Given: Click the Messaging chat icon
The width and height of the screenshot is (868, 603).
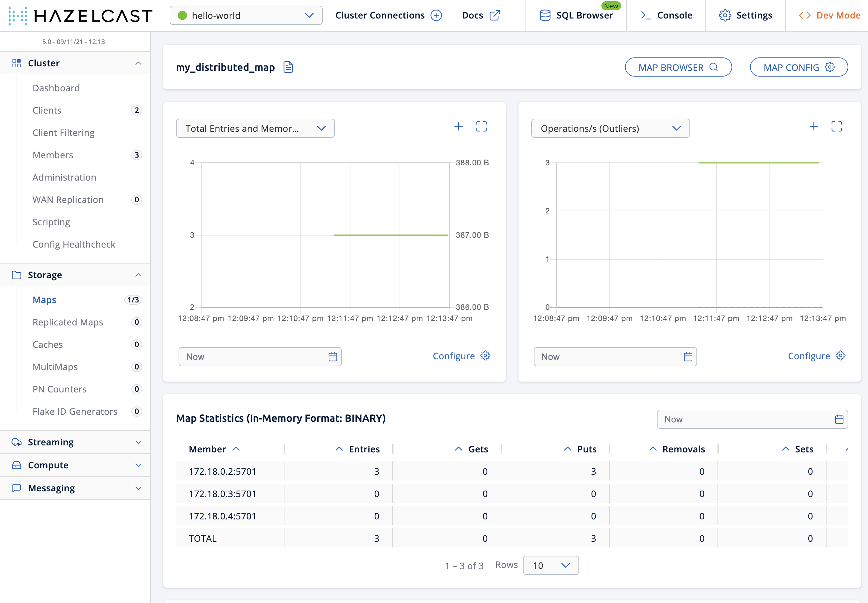Looking at the screenshot, I should [16, 488].
